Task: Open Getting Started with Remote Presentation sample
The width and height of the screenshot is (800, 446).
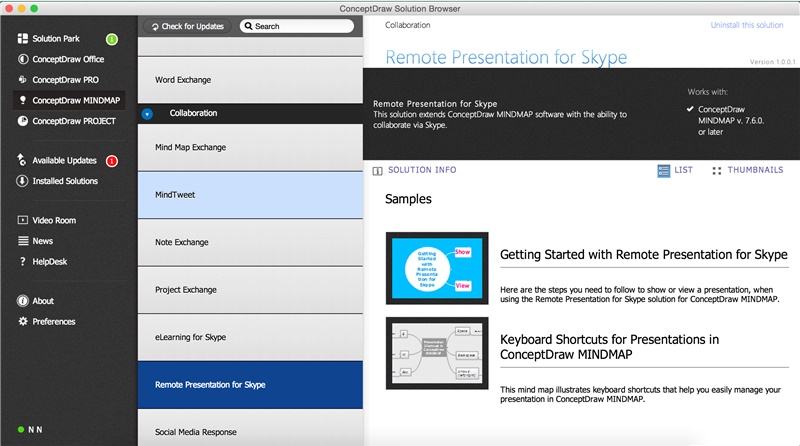Action: click(x=644, y=255)
